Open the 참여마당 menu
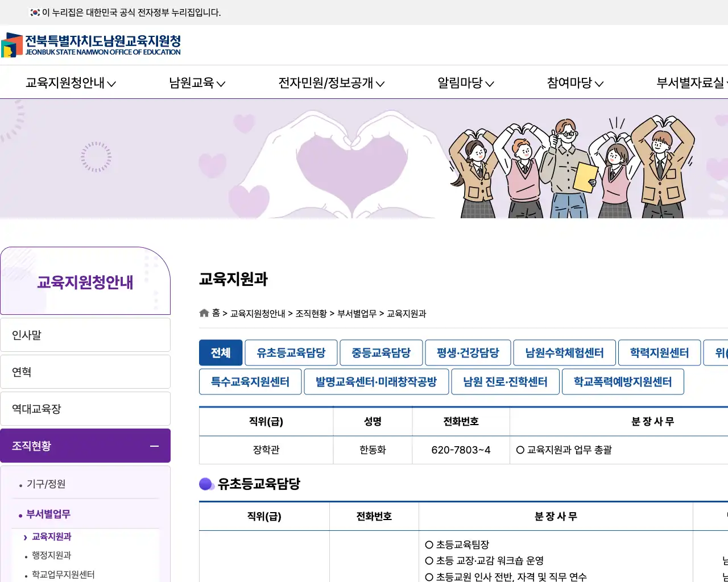 pyautogui.click(x=573, y=82)
